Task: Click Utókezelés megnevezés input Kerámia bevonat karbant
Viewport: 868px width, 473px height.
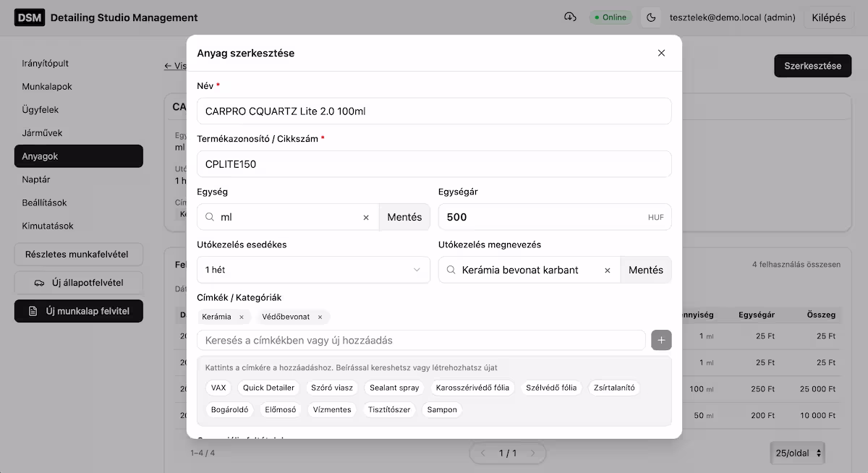Action: 528,270
